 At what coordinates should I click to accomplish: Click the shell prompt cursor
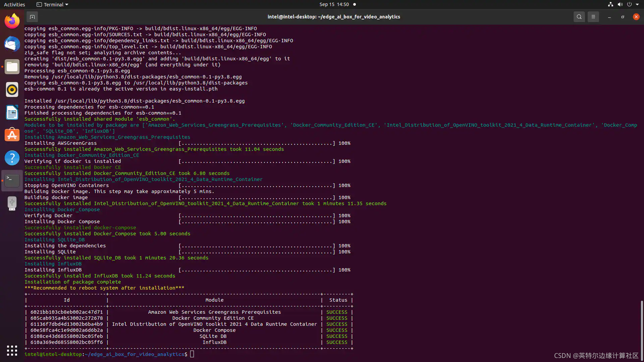tap(192, 354)
